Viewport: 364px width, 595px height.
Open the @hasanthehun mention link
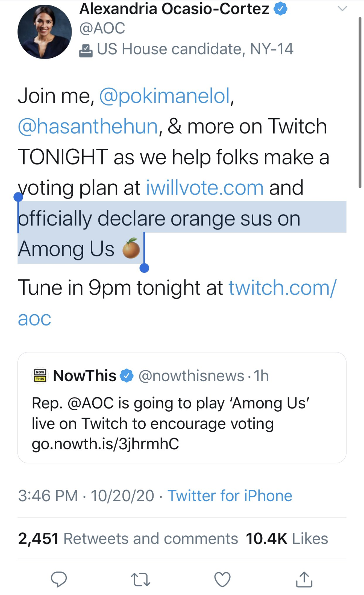coord(88,127)
